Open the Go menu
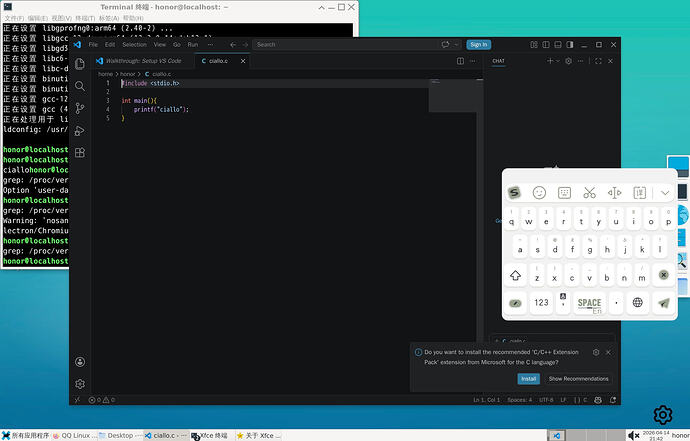This screenshot has height=441, width=690. 176,44
